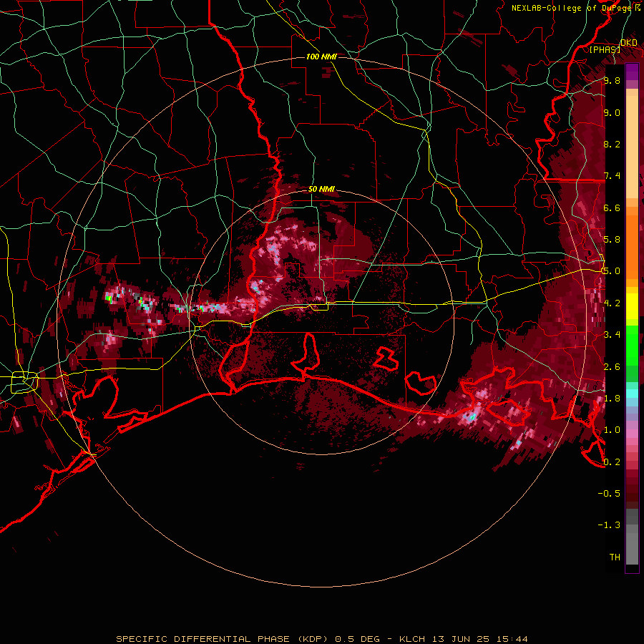The height and width of the screenshot is (644, 644).
Task: Click the TH label on the scale
Action: click(x=615, y=557)
